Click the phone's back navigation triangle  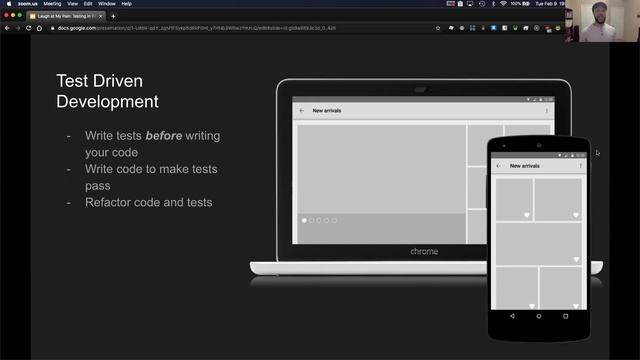(512, 316)
